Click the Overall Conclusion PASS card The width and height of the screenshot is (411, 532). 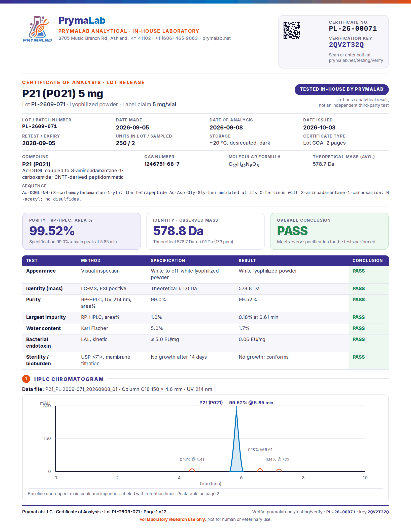click(x=329, y=231)
